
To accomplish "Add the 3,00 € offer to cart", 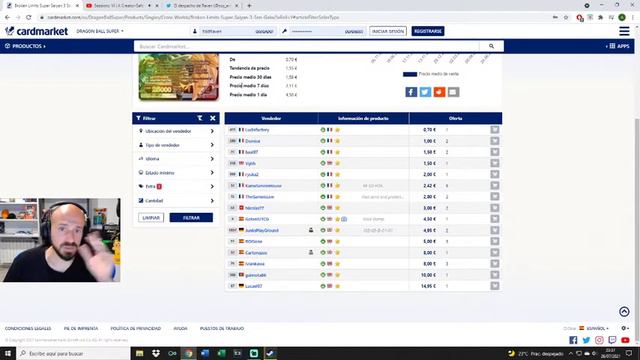I will (x=495, y=208).
